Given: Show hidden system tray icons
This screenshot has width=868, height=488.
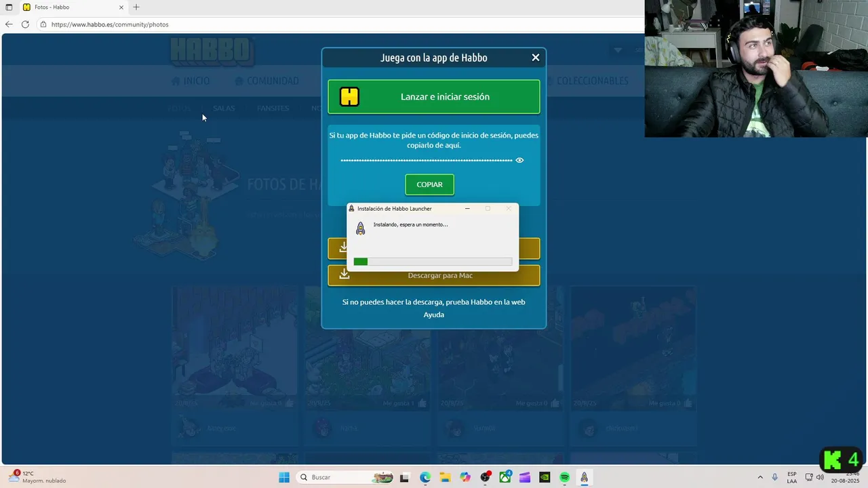Looking at the screenshot, I should [x=759, y=477].
